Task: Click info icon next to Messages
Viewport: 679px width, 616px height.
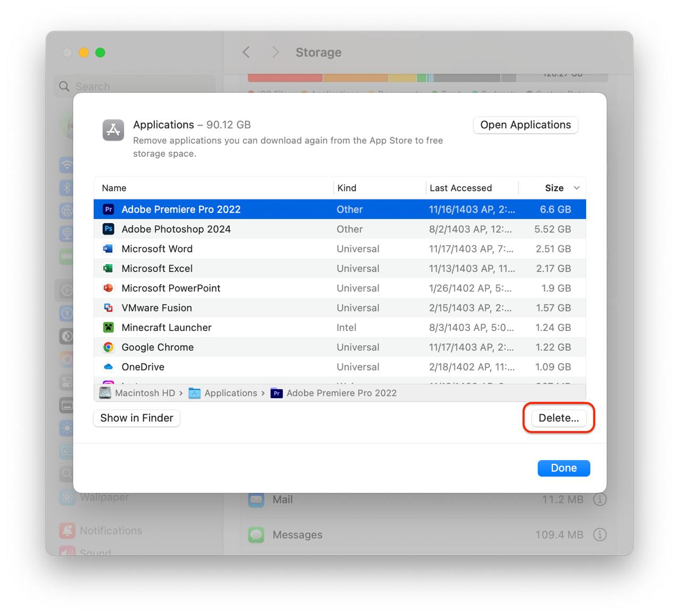Action: pos(599,535)
